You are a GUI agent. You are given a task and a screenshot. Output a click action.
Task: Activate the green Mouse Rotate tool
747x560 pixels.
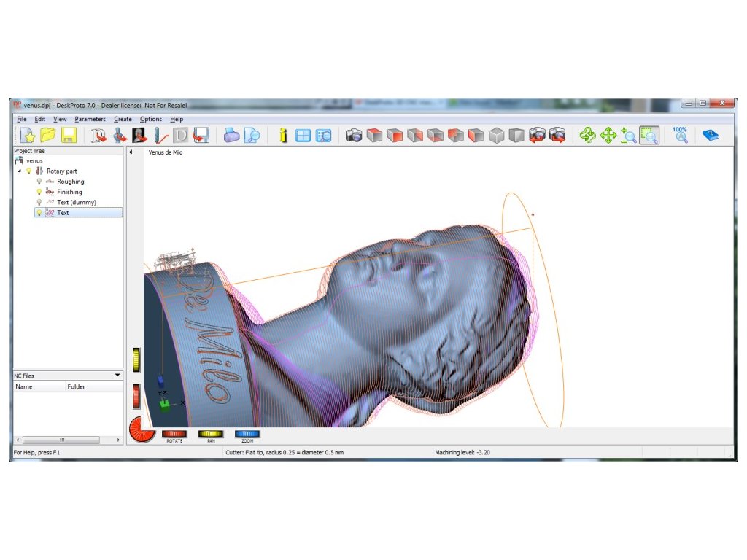pos(587,136)
